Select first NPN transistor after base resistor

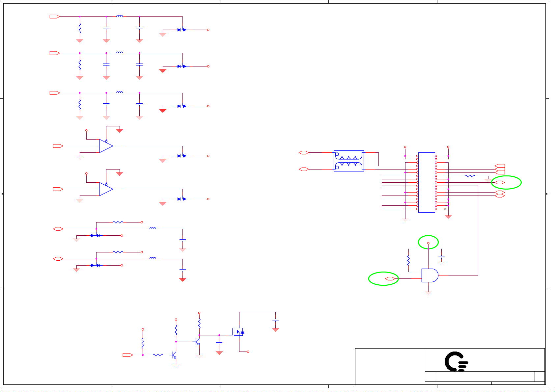[175, 355]
